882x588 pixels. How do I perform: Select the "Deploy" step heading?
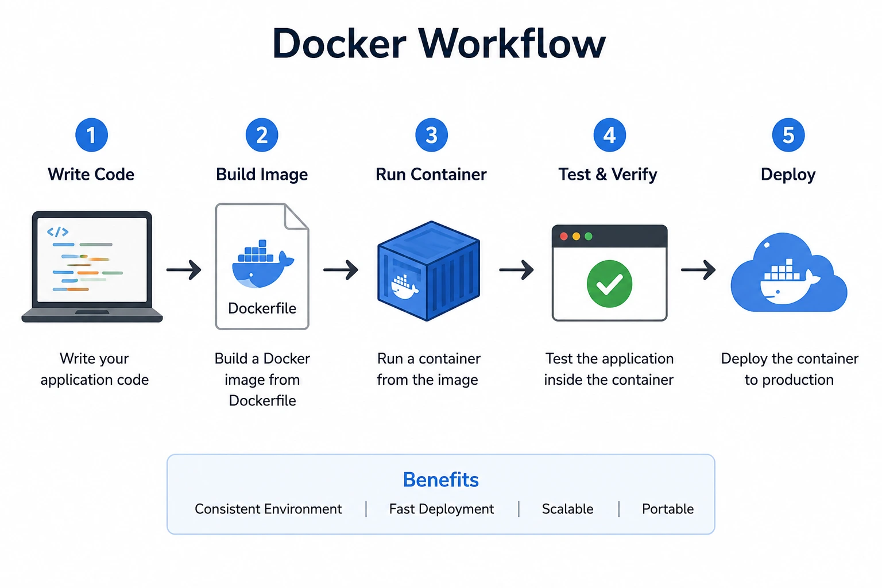(x=788, y=175)
